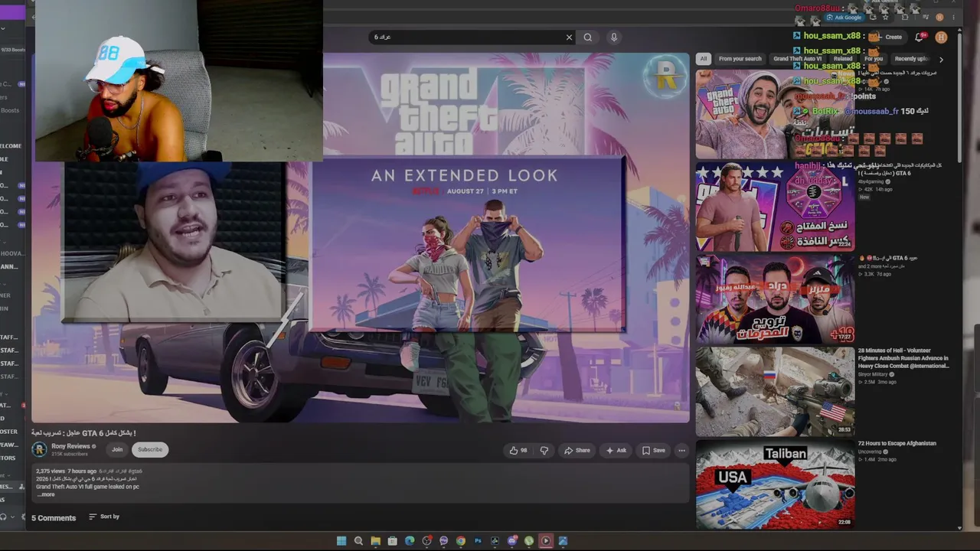Screen dimensions: 980x551
Task: Open YouTube notifications bell
Action: click(920, 37)
